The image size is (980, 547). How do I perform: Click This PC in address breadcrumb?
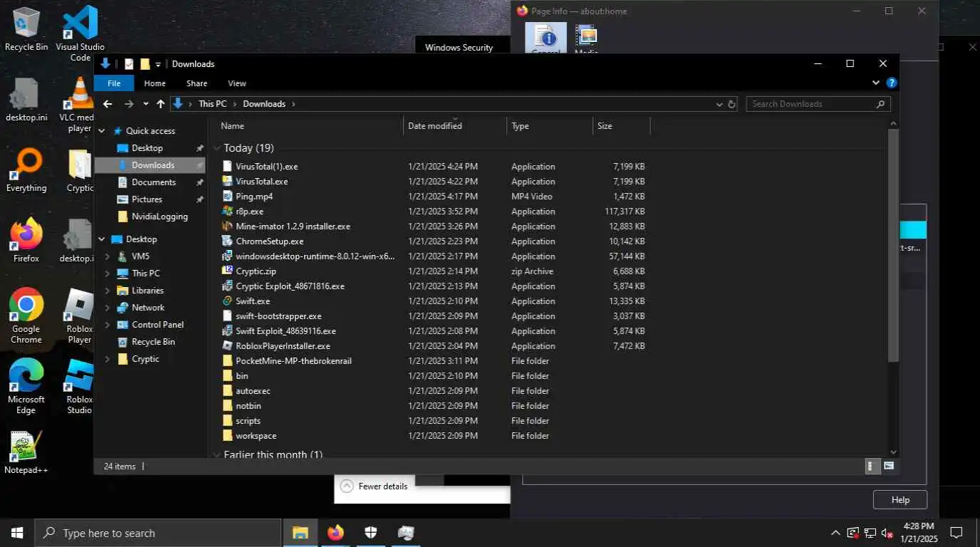pyautogui.click(x=212, y=104)
